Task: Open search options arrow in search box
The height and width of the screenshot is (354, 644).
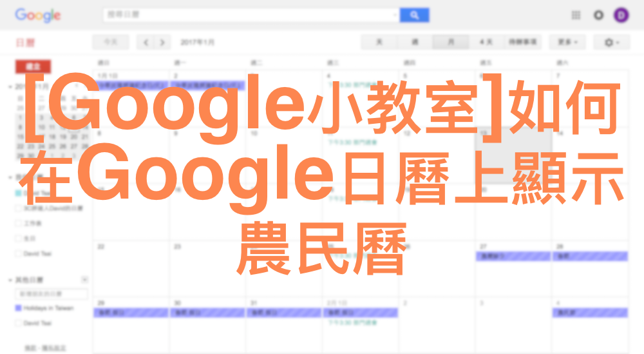Action: coord(394,15)
